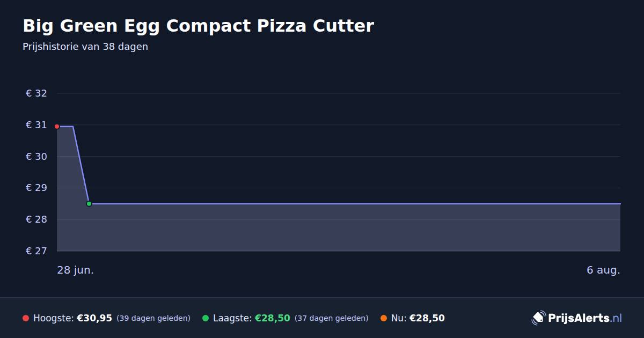Click the € 31 axis label
644x338 pixels.
click(x=36, y=125)
